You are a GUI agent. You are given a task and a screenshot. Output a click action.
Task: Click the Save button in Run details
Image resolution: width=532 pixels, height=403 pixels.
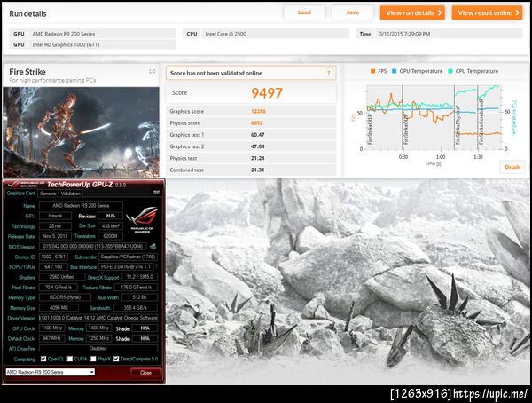coord(353,12)
